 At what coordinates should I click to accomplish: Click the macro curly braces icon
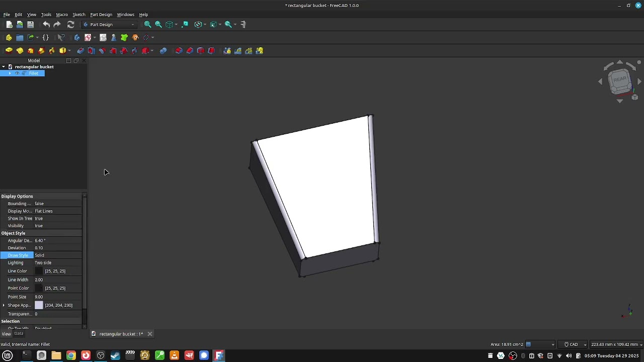pyautogui.click(x=45, y=37)
